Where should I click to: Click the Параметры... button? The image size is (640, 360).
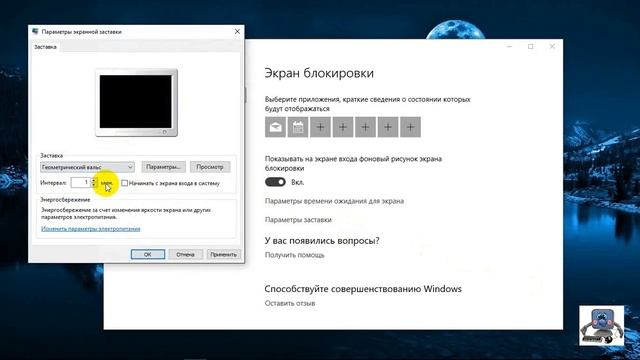pyautogui.click(x=163, y=167)
